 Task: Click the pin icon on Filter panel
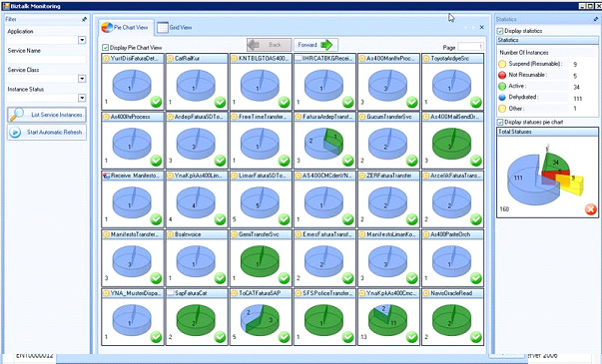pos(84,19)
